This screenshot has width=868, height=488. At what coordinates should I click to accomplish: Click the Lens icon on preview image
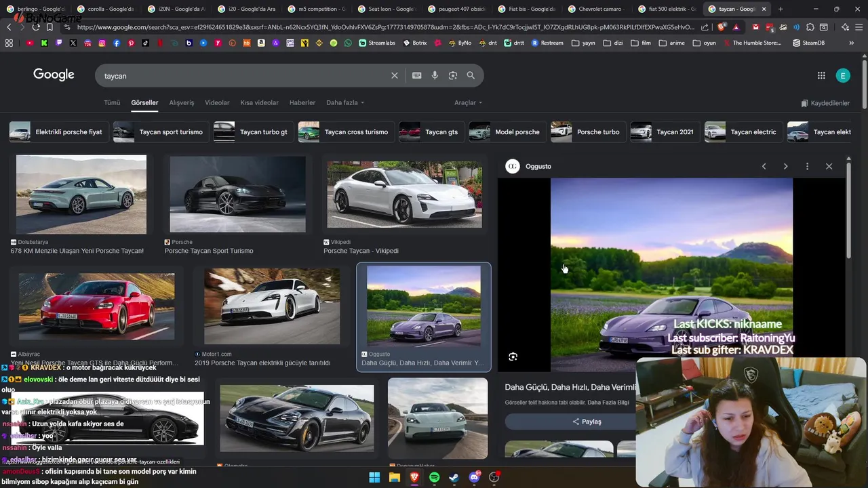tap(513, 357)
